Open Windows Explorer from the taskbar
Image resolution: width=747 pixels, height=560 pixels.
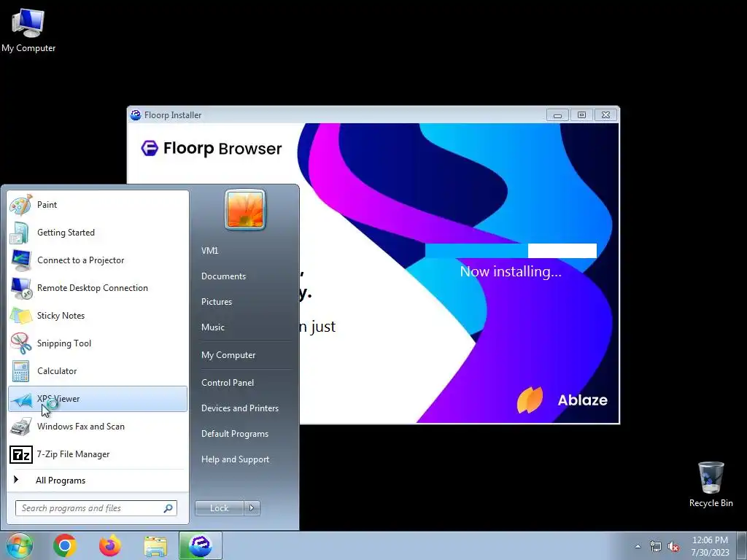[x=155, y=545]
